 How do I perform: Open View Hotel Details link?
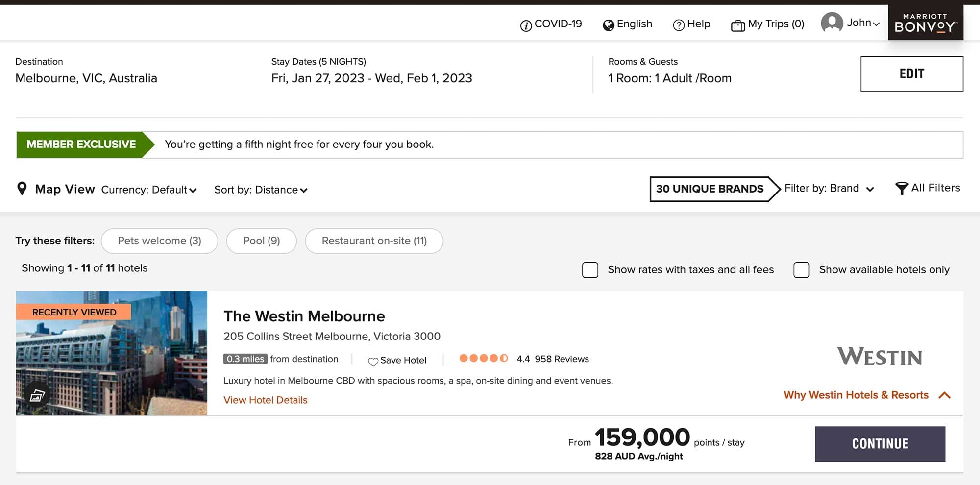tap(265, 400)
